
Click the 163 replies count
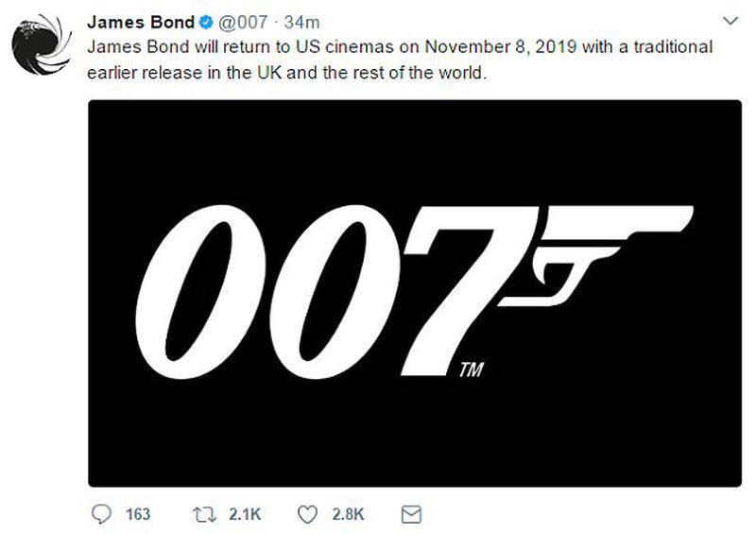138,514
